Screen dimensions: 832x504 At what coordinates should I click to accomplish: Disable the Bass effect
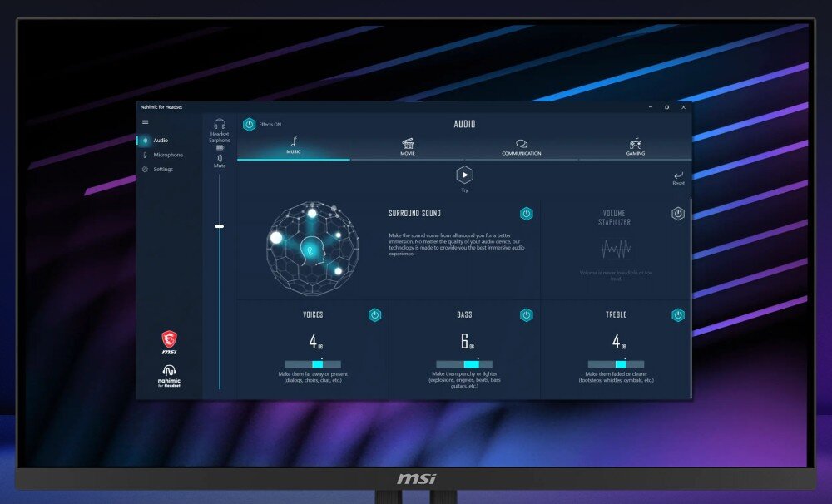coord(526,314)
